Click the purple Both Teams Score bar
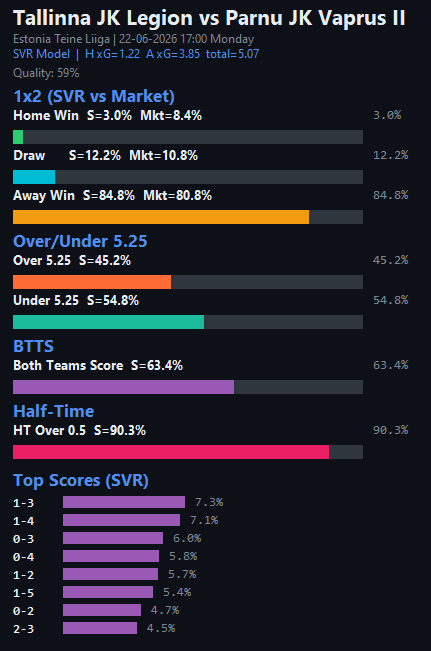431x651 pixels. (123, 387)
